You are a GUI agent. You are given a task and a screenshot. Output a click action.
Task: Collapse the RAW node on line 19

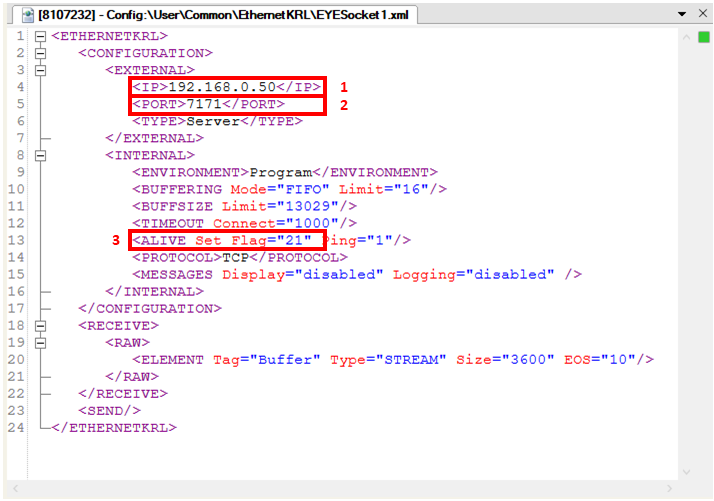pyautogui.click(x=41, y=343)
